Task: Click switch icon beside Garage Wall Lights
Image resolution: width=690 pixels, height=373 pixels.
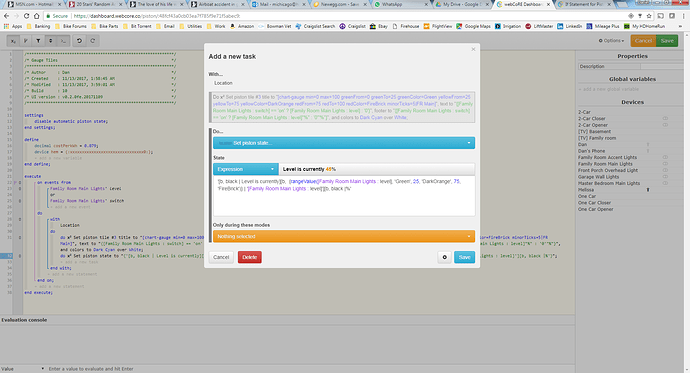Action: pos(665,177)
